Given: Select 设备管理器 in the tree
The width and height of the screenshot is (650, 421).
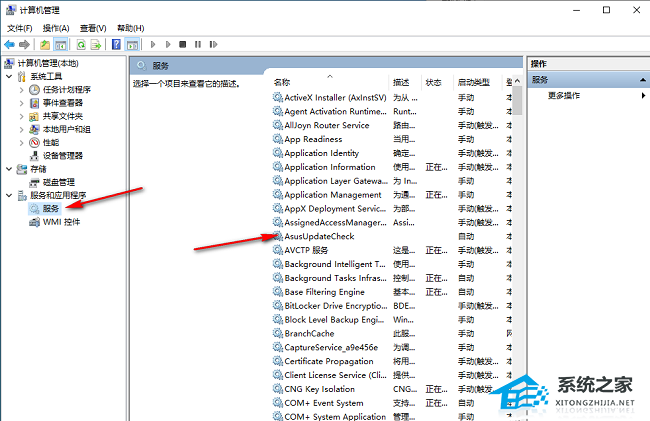Looking at the screenshot, I should (62, 156).
